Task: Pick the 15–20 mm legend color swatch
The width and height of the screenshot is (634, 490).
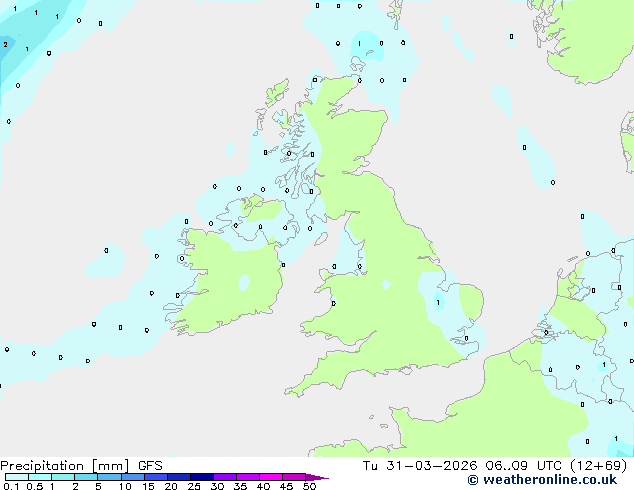Action: coord(156,477)
